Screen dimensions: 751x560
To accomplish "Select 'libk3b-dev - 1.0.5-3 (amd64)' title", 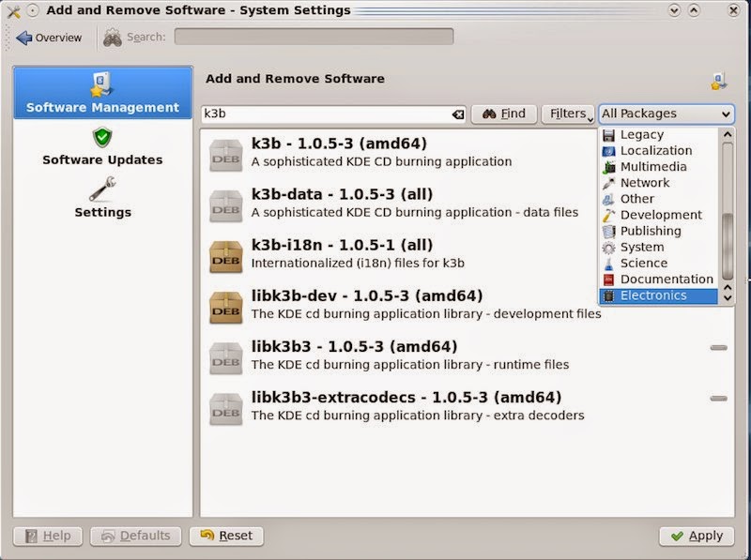I will coord(366,295).
